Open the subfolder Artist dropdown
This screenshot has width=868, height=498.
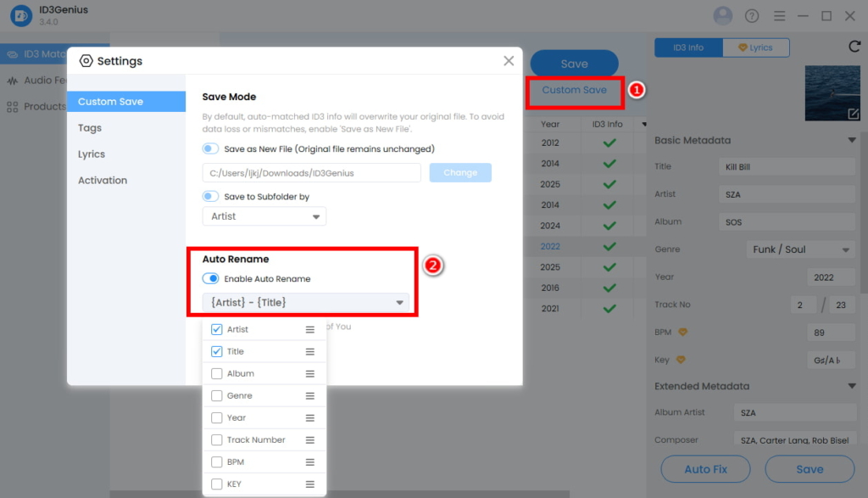264,216
